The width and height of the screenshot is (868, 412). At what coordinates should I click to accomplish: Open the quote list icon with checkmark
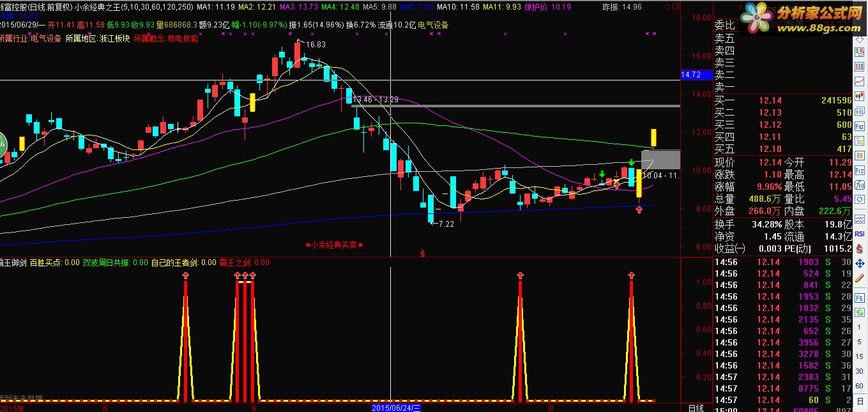(x=859, y=52)
